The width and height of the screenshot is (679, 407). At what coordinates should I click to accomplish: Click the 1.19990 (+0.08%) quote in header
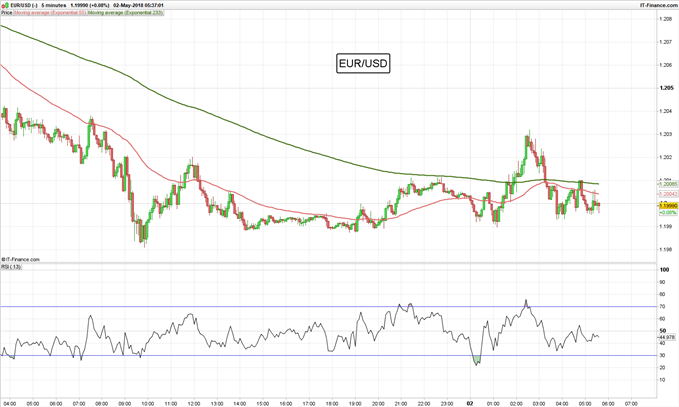tap(90, 6)
